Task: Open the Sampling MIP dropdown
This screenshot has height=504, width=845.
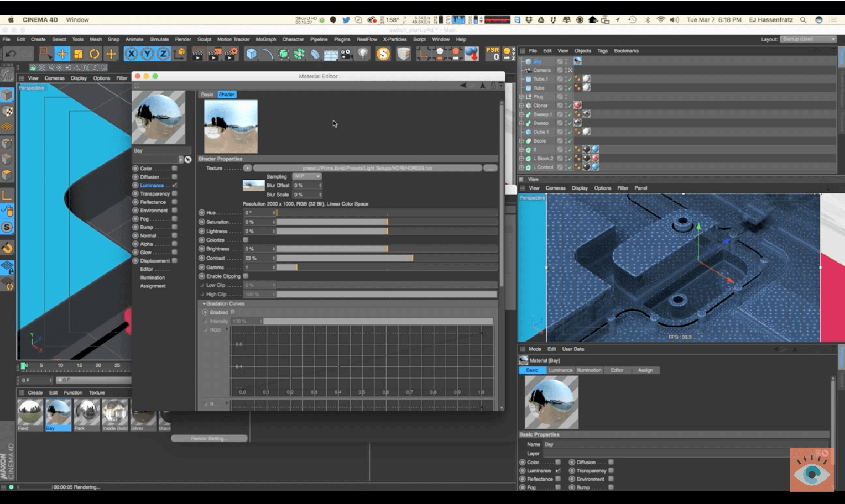Action: coord(307,176)
